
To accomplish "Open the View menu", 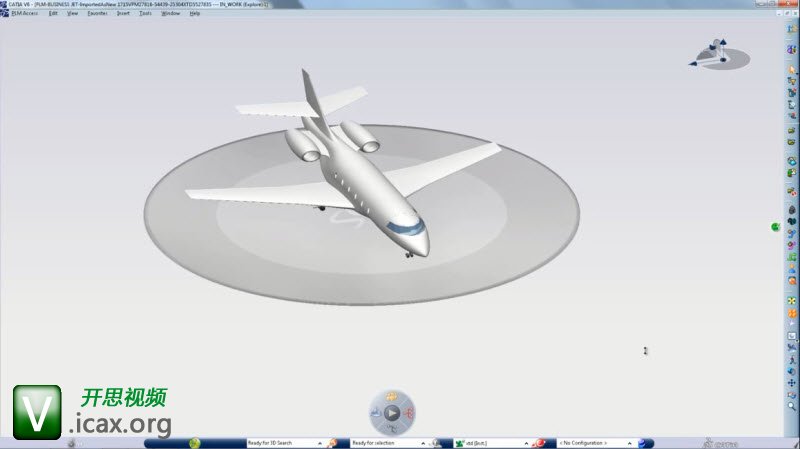I will [x=72, y=13].
